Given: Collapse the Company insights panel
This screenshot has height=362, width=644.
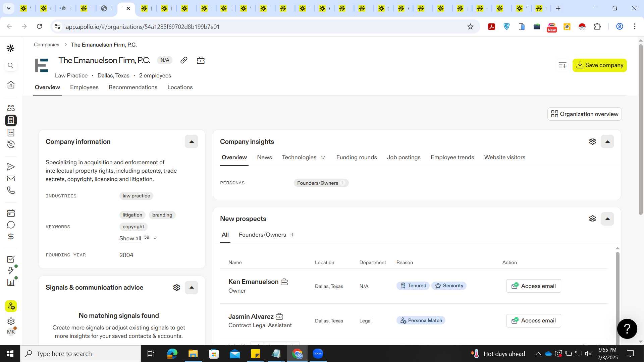Looking at the screenshot, I should [607, 141].
